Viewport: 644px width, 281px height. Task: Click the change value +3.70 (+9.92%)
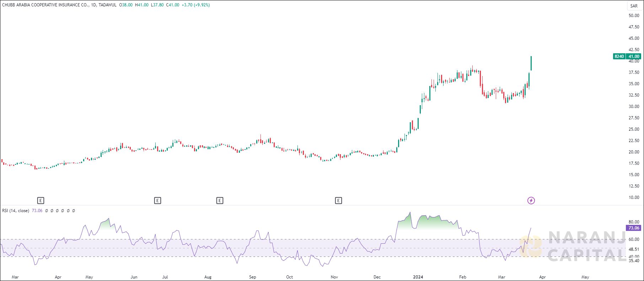point(195,5)
